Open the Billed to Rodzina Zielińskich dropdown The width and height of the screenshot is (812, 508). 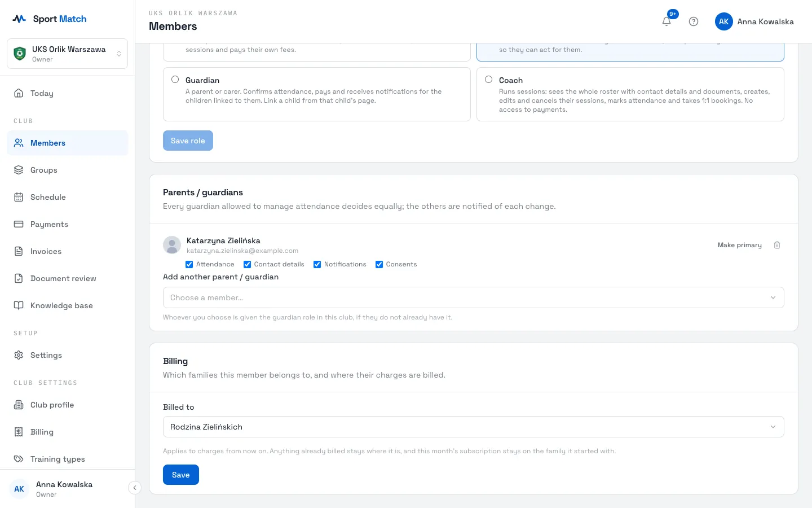(474, 427)
